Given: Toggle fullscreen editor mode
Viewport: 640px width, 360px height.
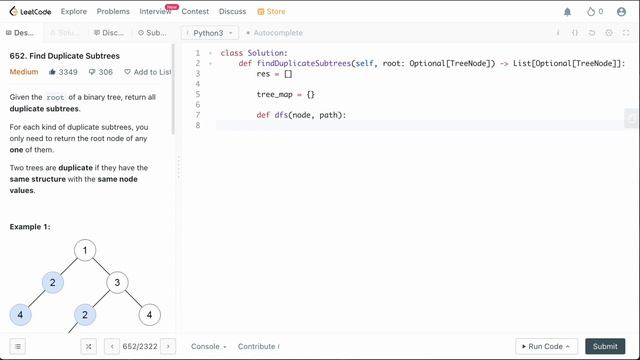Looking at the screenshot, I should pyautogui.click(x=626, y=33).
